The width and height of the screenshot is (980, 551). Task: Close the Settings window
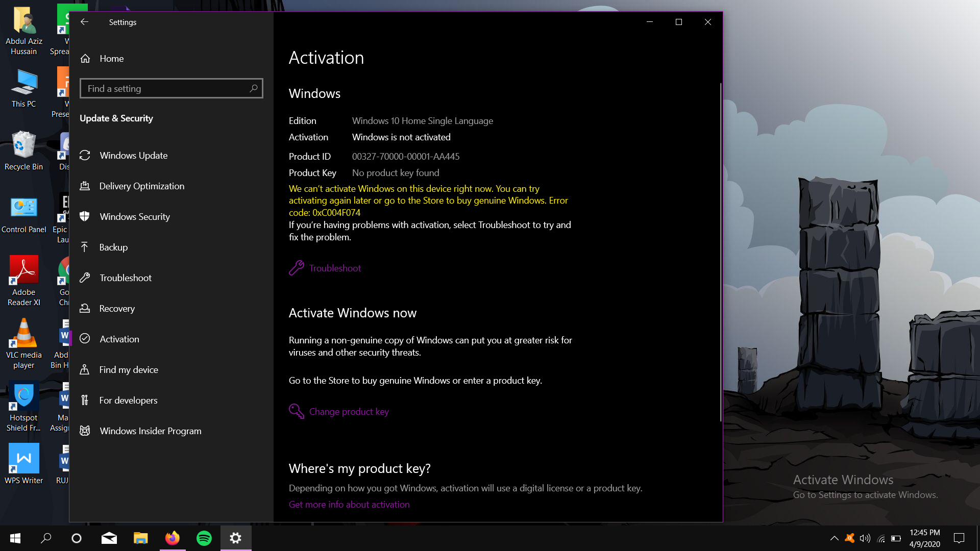point(708,22)
